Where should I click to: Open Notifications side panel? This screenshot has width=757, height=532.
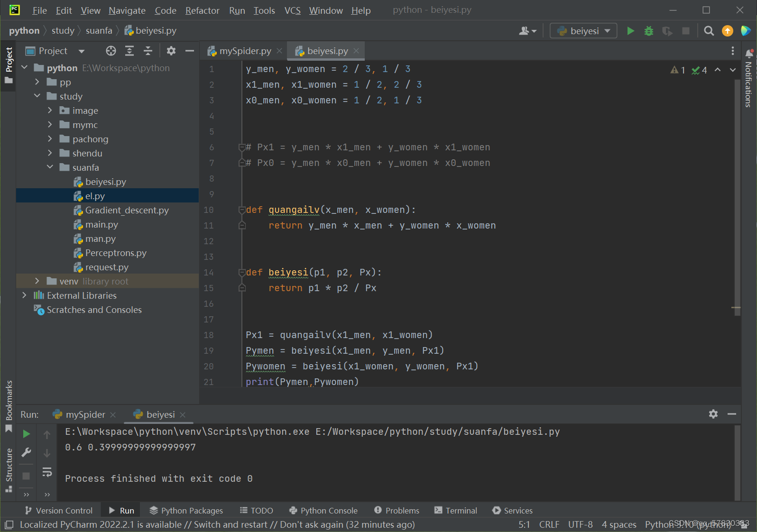[x=749, y=79]
